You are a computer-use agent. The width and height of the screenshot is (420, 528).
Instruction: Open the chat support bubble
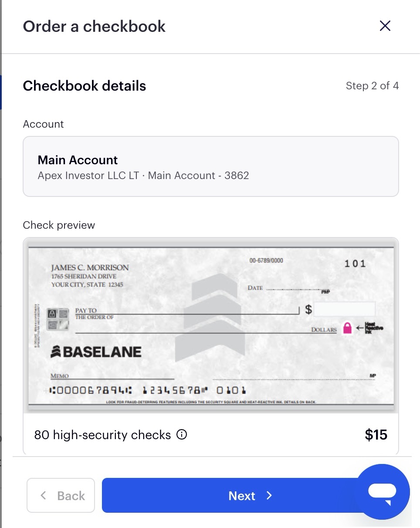tap(382, 491)
